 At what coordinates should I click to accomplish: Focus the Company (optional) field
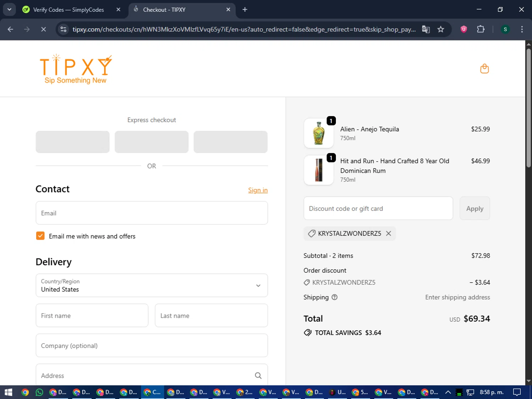(152, 345)
